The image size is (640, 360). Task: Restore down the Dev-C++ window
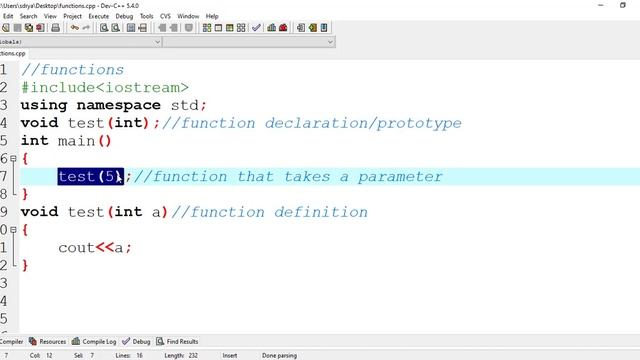(622, 5)
